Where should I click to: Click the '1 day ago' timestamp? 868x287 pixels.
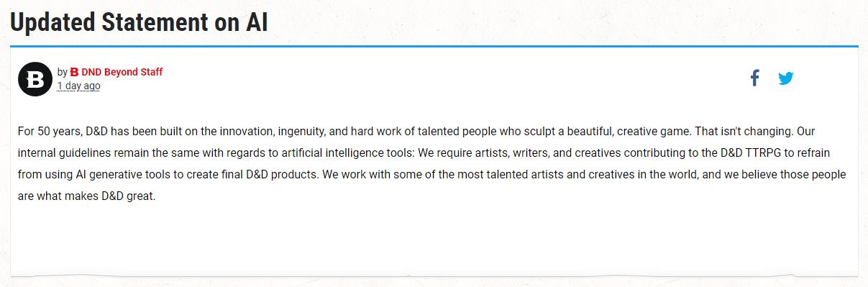pos(79,86)
